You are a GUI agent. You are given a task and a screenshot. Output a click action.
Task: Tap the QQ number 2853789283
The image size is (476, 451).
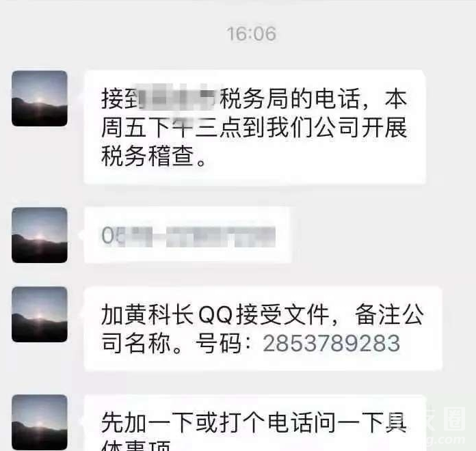tap(332, 343)
